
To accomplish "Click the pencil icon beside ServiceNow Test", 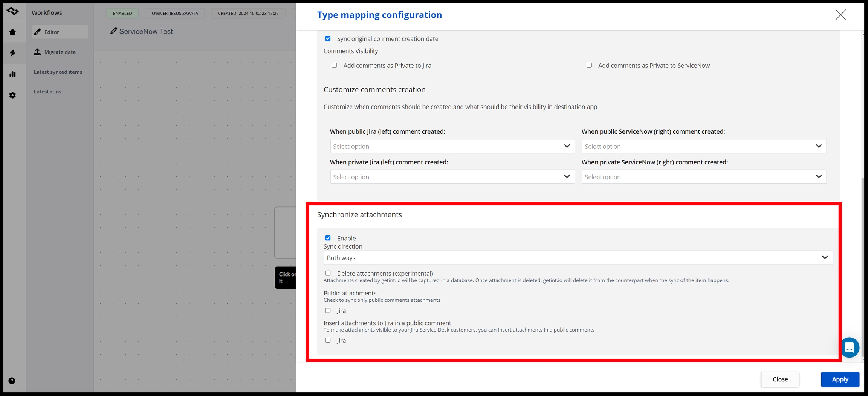I will point(113,31).
